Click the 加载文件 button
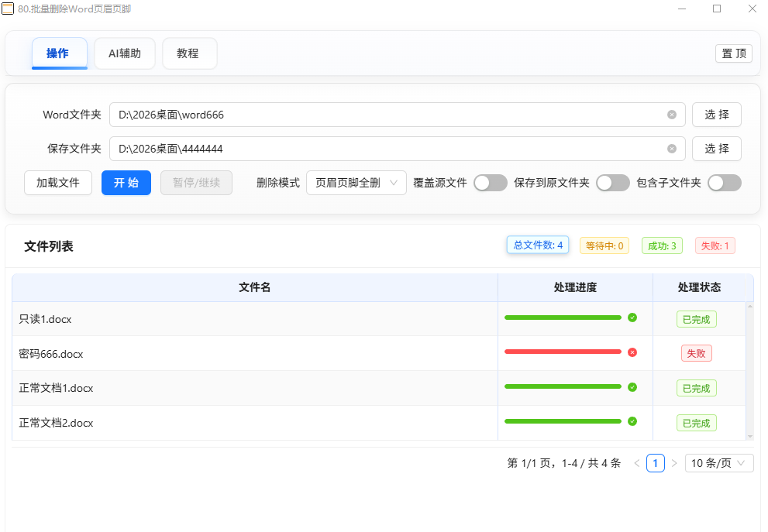This screenshot has height=532, width=768. (58, 183)
